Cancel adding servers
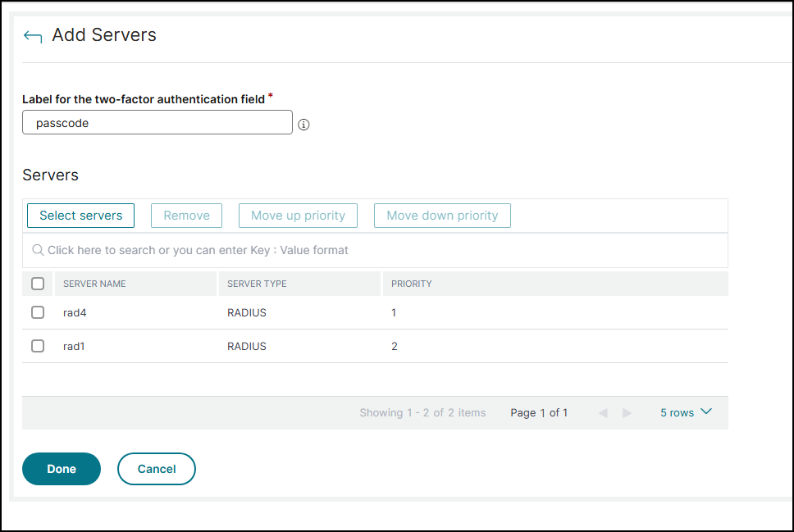The image size is (794, 532). [157, 469]
